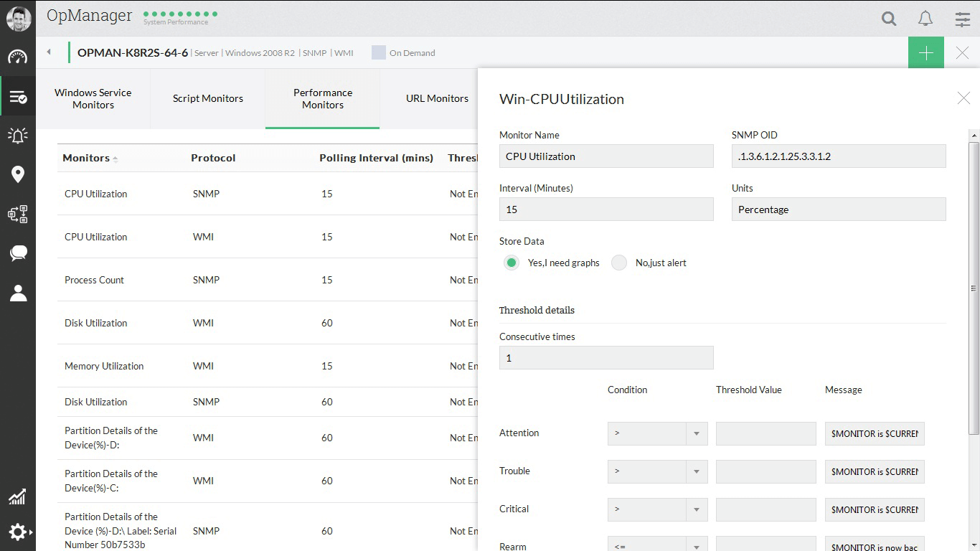980x551 pixels.
Task: Open the user person icon in sidebar
Action: (18, 293)
